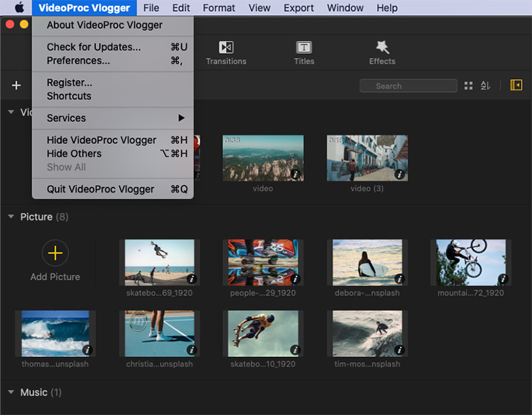The image size is (532, 415).
Task: Click the plus icon to import media
Action: click(x=16, y=86)
